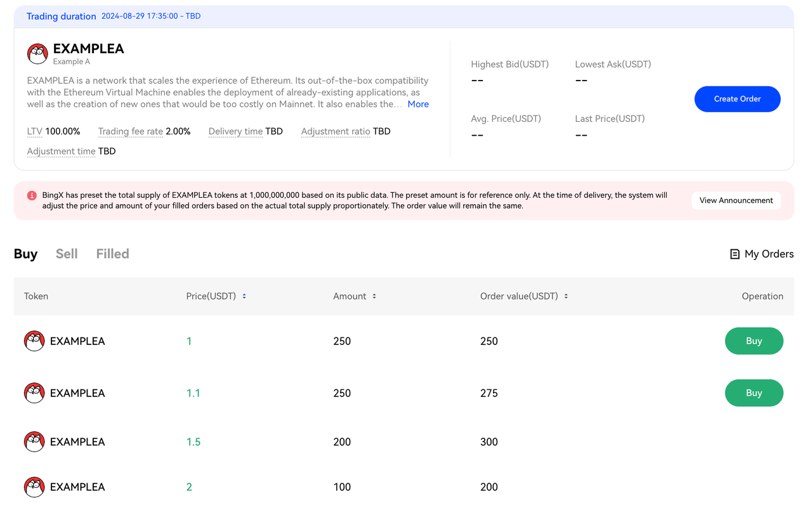The width and height of the screenshot is (812, 515).
Task: Open the Filled tab
Action: point(112,254)
